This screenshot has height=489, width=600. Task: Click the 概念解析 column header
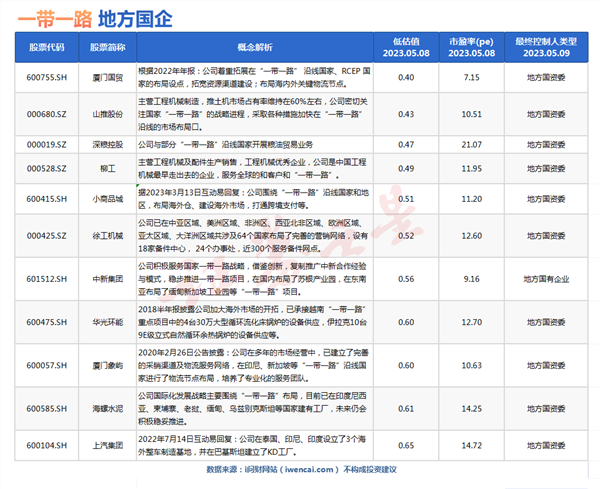click(255, 47)
